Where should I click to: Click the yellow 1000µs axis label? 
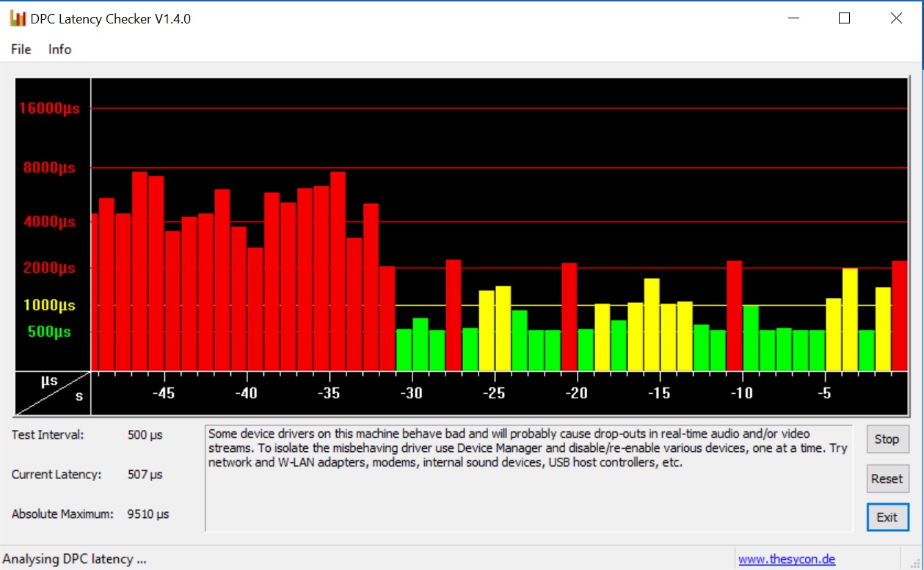(49, 305)
